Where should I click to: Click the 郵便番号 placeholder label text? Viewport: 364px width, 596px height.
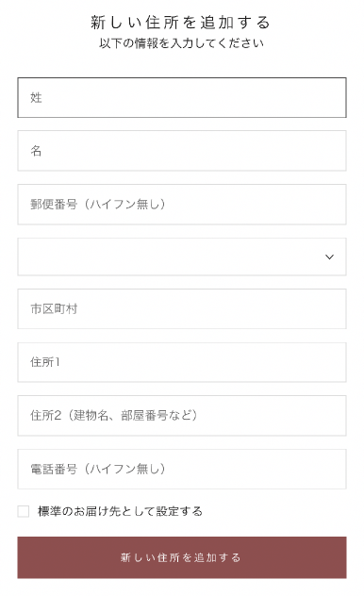pyautogui.click(x=54, y=205)
